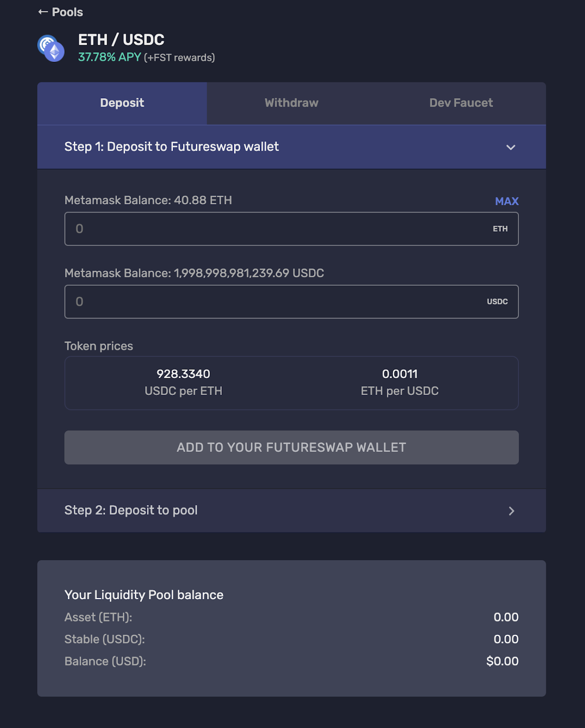Open the Step 2: Deposit to pool section
This screenshot has width=585, height=728.
click(x=131, y=511)
